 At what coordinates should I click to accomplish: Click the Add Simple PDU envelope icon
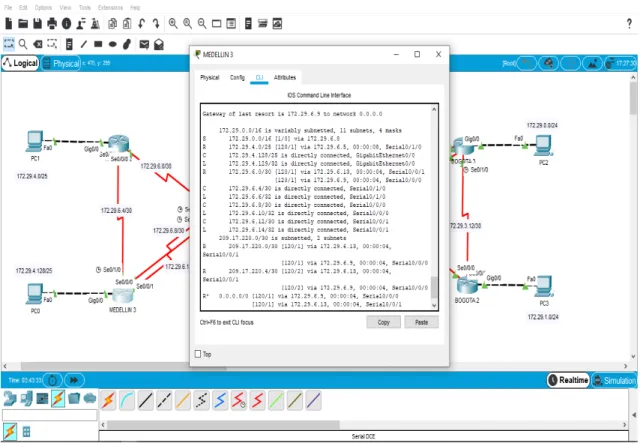tap(144, 44)
